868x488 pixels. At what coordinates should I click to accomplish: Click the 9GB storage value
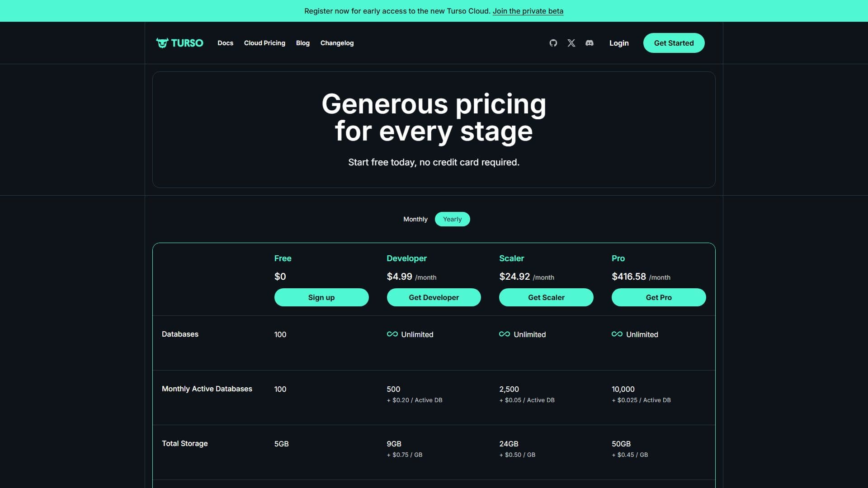pyautogui.click(x=394, y=444)
